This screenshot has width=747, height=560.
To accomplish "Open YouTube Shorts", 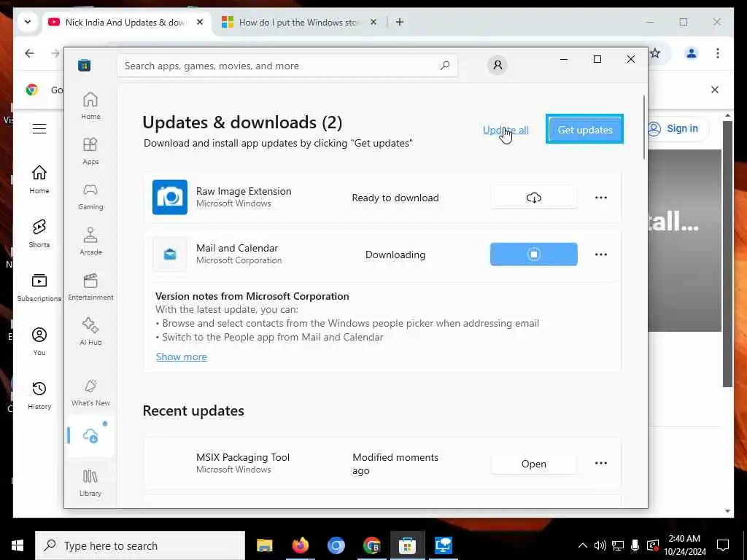I will [x=39, y=234].
